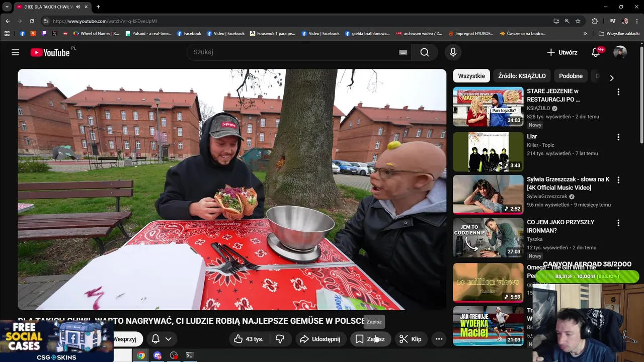The height and width of the screenshot is (362, 644).
Task: Open Wszystkie zakładki folder
Action: (619, 34)
